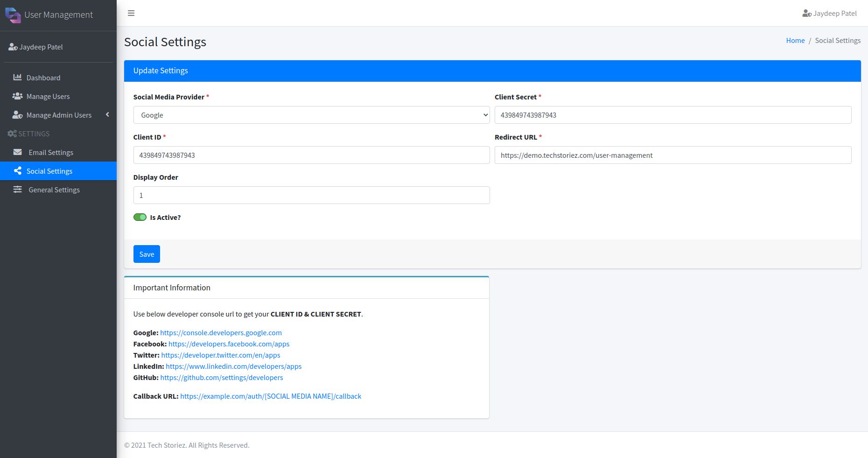This screenshot has width=868, height=458.
Task: Click the Social Settings share icon
Action: point(17,171)
